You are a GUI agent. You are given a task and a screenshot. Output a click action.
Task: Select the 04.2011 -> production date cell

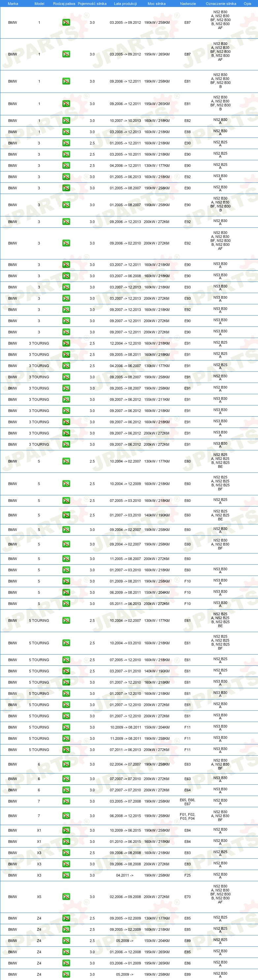point(125,875)
